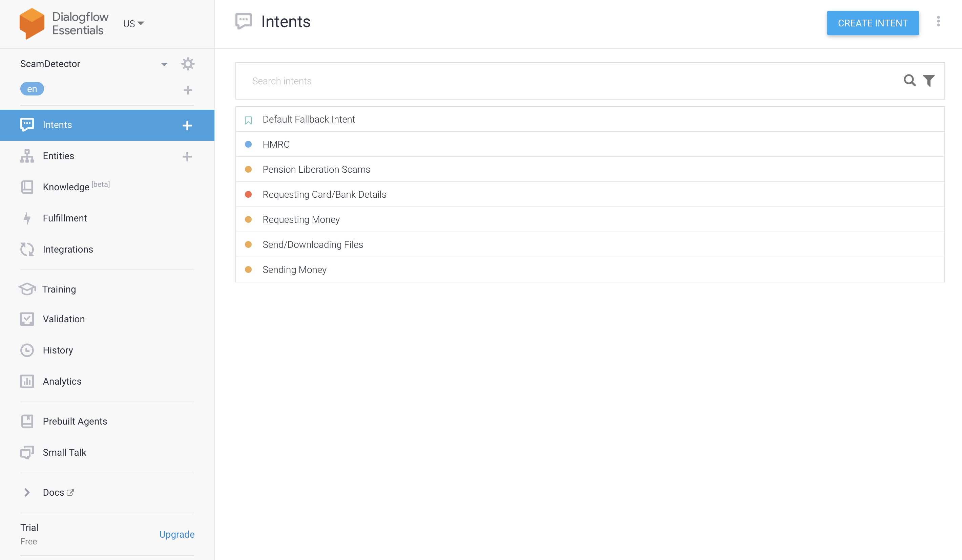Image resolution: width=962 pixels, height=560 pixels.
Task: Expand the US region dropdown
Action: 133,24
